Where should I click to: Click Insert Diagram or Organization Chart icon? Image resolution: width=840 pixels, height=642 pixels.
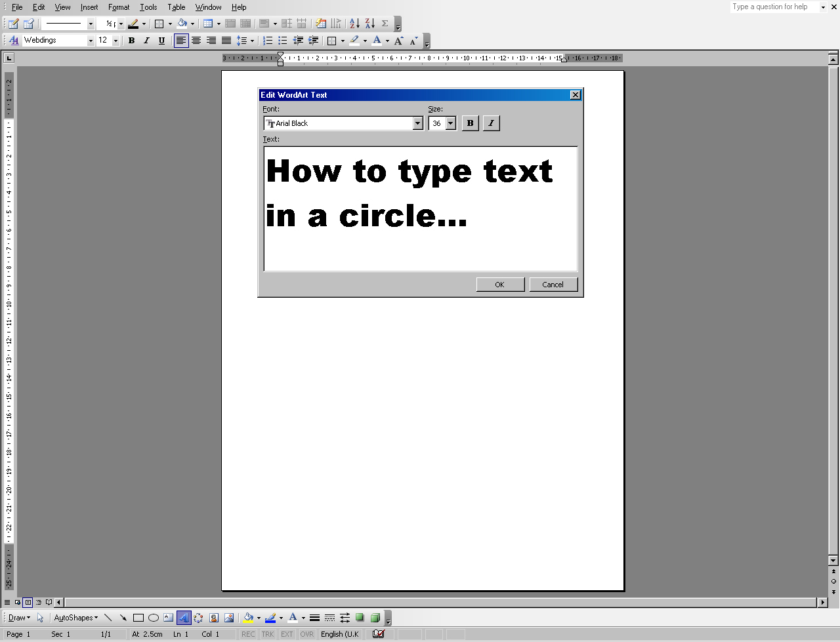(x=199, y=618)
